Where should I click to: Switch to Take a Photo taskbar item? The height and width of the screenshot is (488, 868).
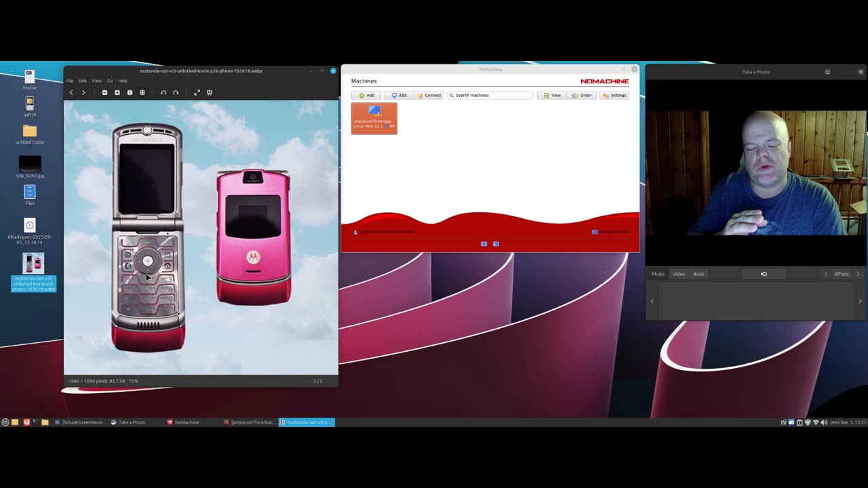point(129,422)
